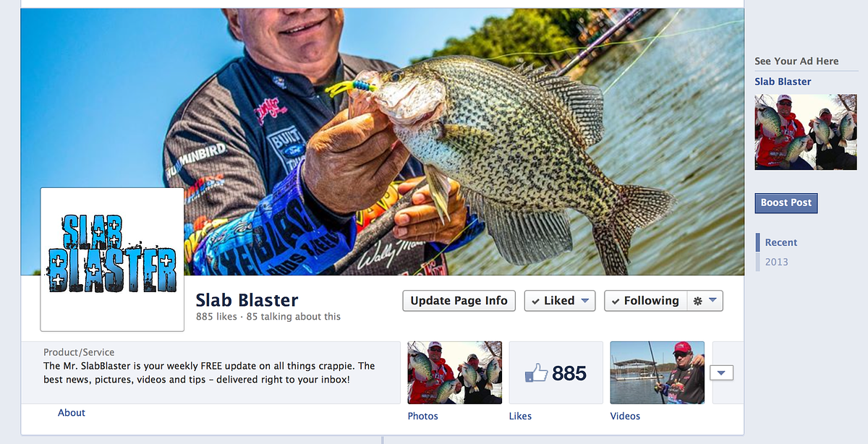This screenshot has width=868, height=444.
Task: Click the Boost Post button
Action: [786, 203]
